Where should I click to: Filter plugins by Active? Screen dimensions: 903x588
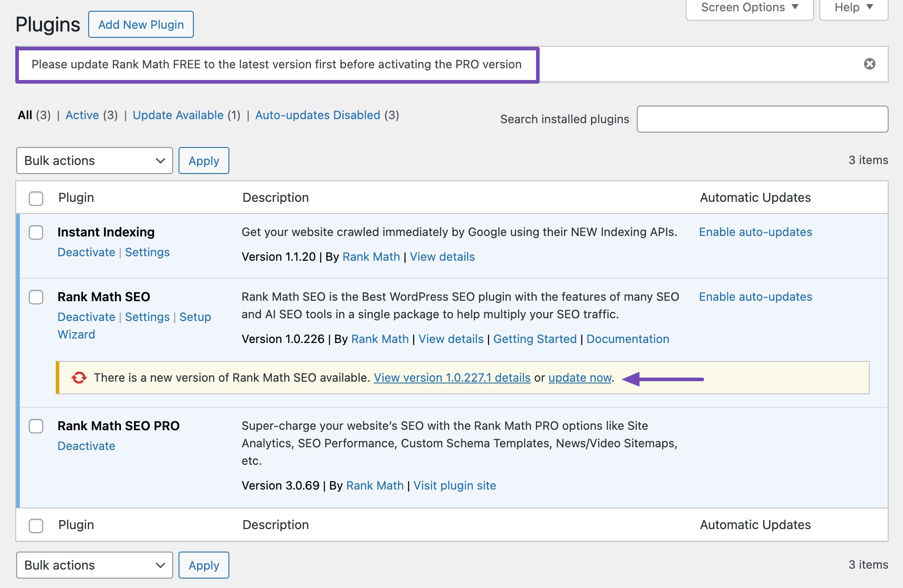(x=82, y=115)
